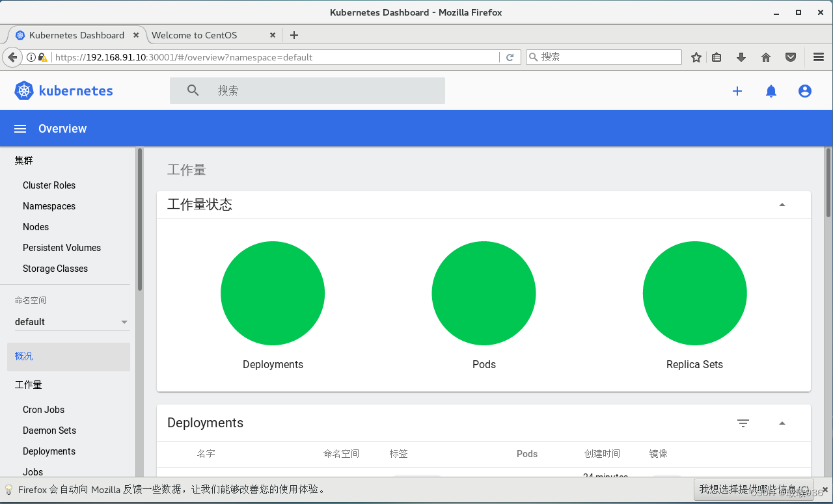Open Cron Jobs in sidebar
This screenshot has width=833, height=504.
pos(44,410)
